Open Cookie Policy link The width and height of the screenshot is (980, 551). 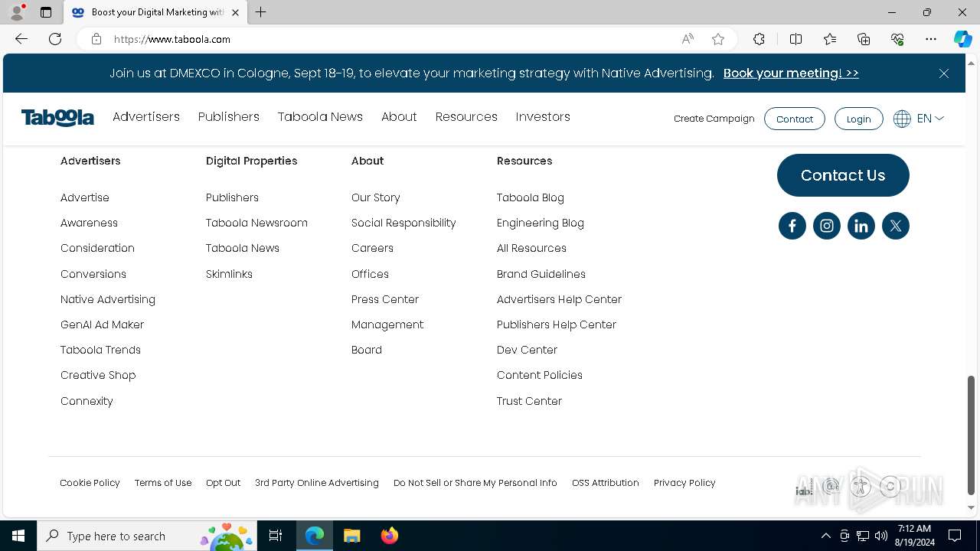coord(90,483)
